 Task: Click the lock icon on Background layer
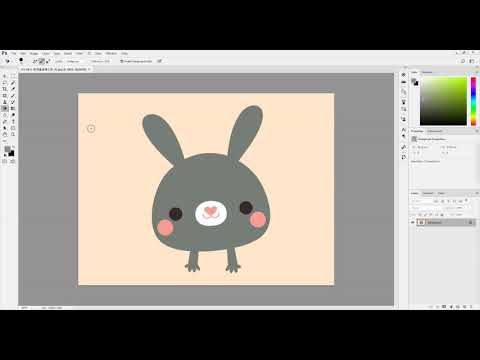point(470,222)
